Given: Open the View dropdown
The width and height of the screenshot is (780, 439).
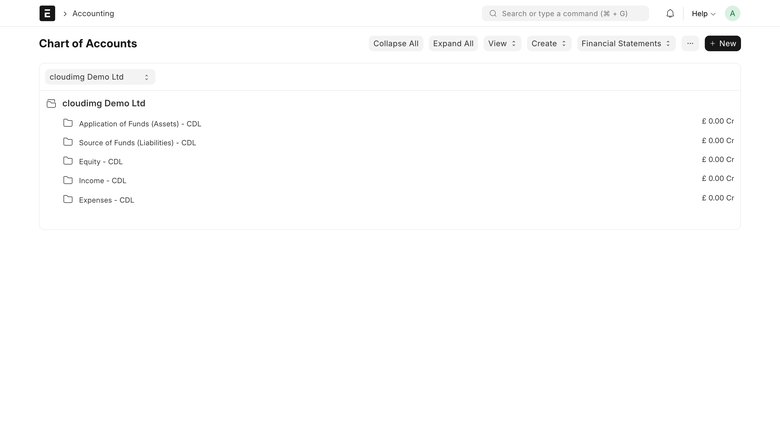Looking at the screenshot, I should [x=502, y=43].
